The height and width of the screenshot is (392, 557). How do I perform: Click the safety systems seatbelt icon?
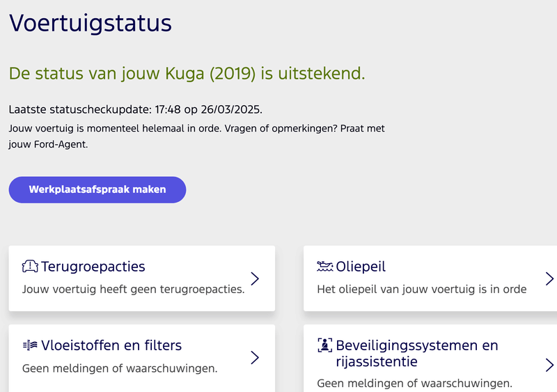click(324, 345)
